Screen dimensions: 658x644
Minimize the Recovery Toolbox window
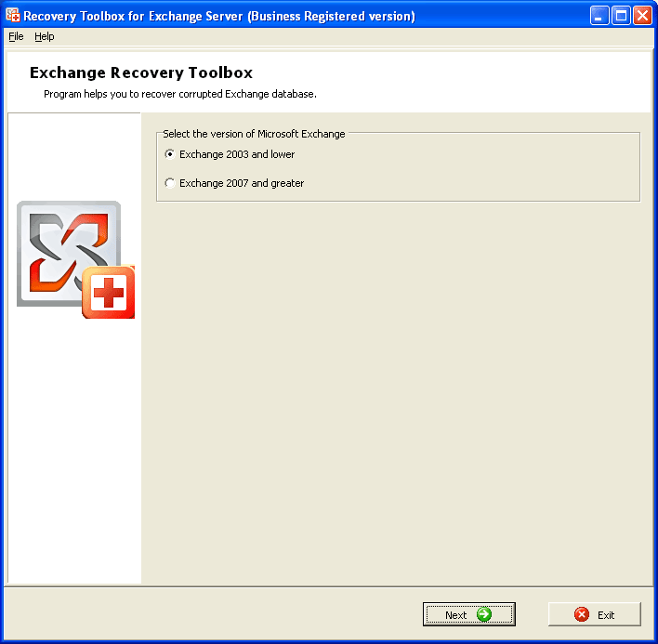599,16
